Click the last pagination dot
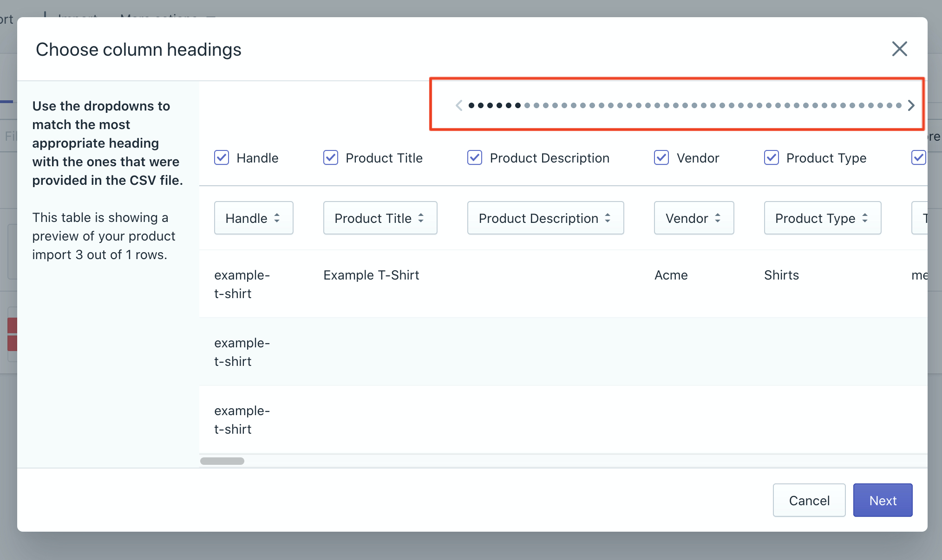The image size is (942, 560). click(x=898, y=105)
